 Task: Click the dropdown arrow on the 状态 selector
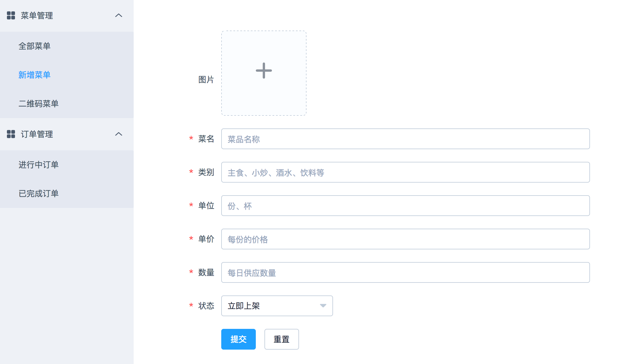pos(323,306)
